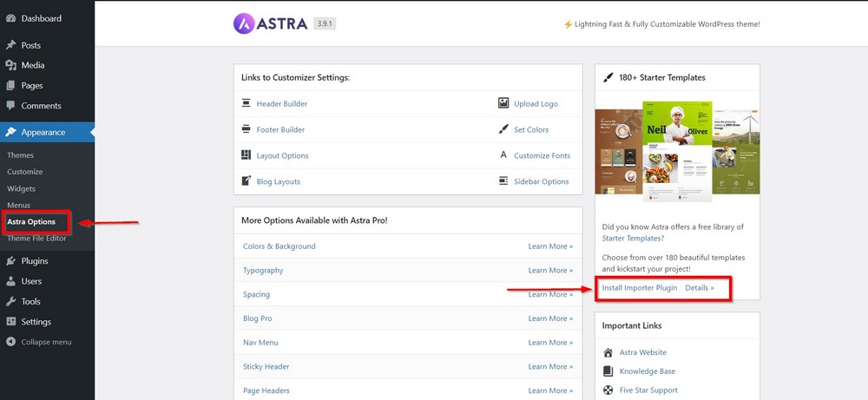The width and height of the screenshot is (868, 400).
Task: Click the Knowledge Base book icon
Action: pyautogui.click(x=608, y=371)
